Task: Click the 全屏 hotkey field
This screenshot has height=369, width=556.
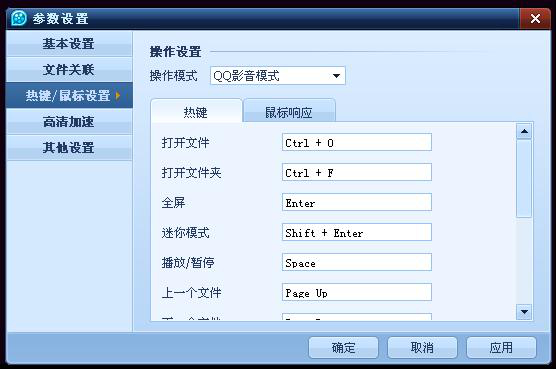Action: (x=357, y=202)
